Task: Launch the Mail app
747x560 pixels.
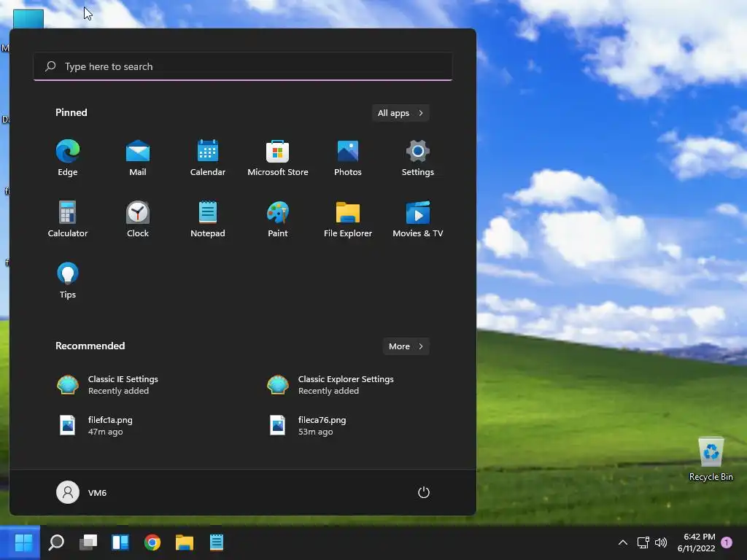Action: pos(138,158)
